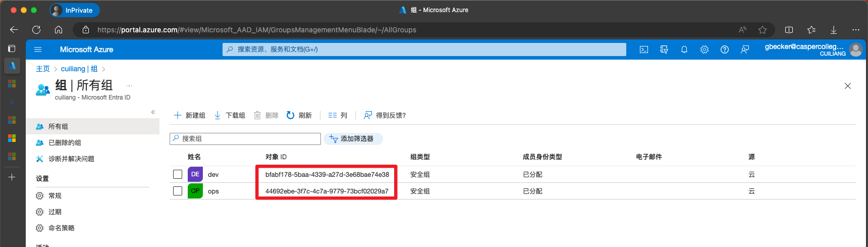Open the Azure portal hamburger menu
Screen dimensions: 868x247
click(x=38, y=50)
